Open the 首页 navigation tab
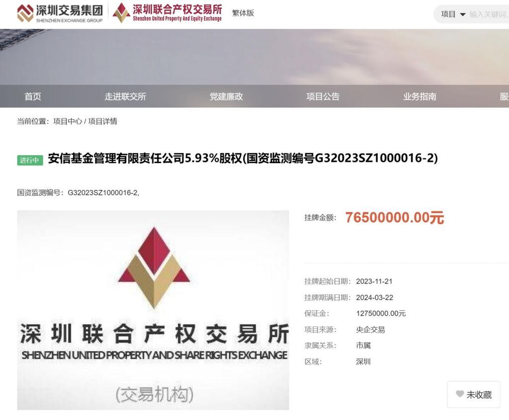The width and height of the screenshot is (509, 420). click(x=33, y=96)
